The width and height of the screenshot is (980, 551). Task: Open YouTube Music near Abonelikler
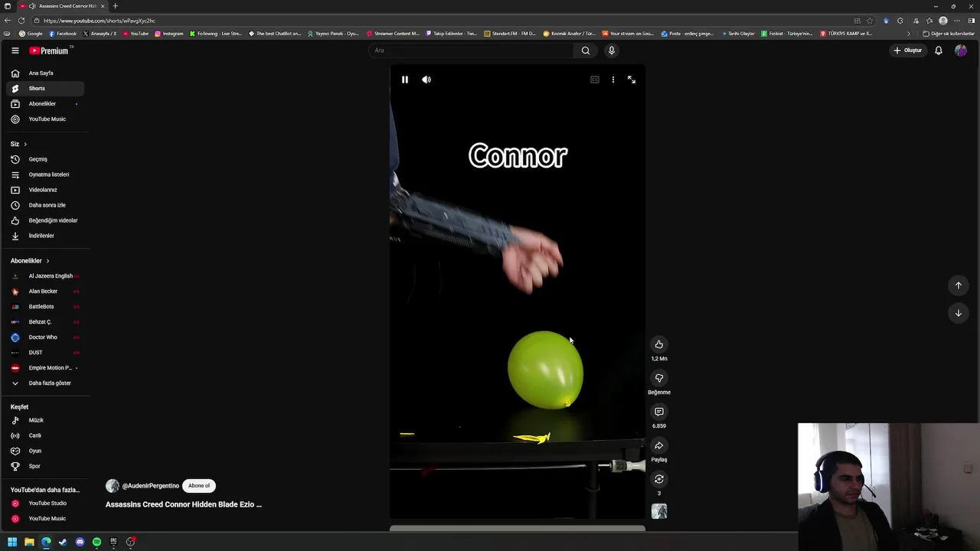pyautogui.click(x=46, y=119)
